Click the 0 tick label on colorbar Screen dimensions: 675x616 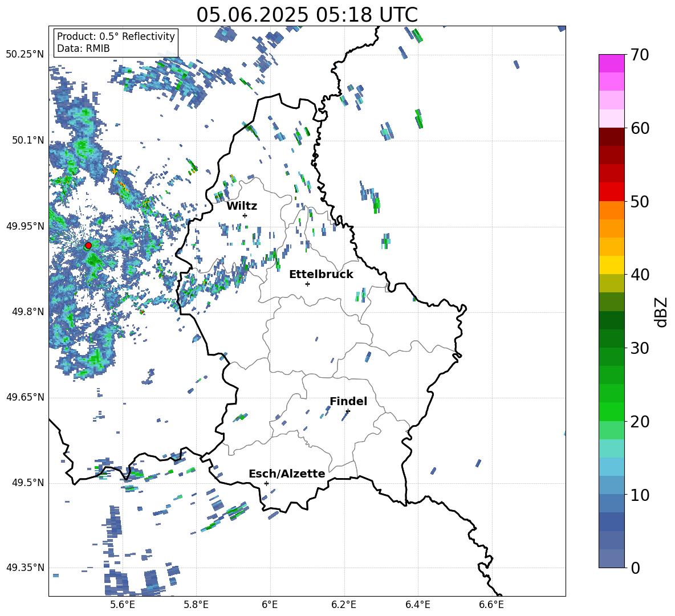635,568
